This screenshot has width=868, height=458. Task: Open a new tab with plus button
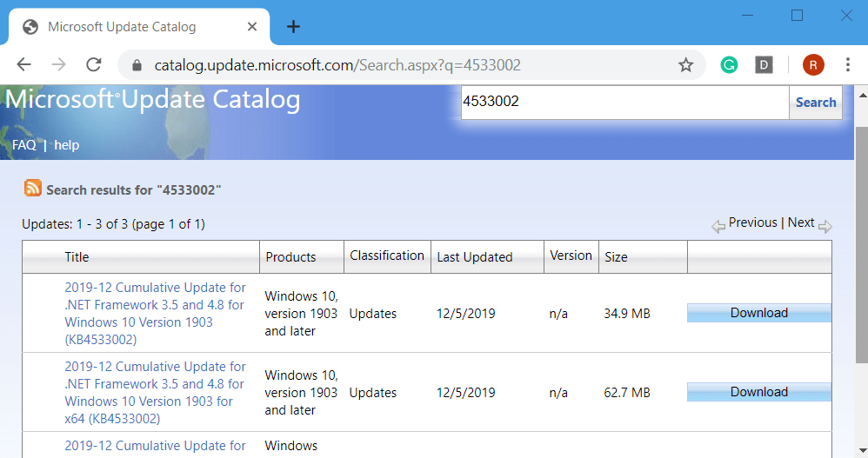click(293, 27)
